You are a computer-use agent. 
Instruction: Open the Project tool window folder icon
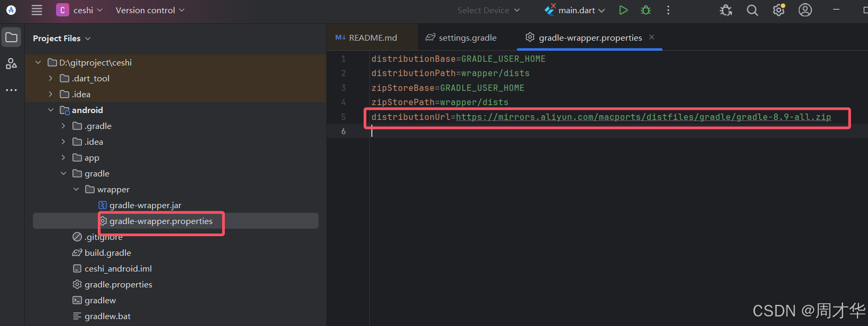[11, 38]
